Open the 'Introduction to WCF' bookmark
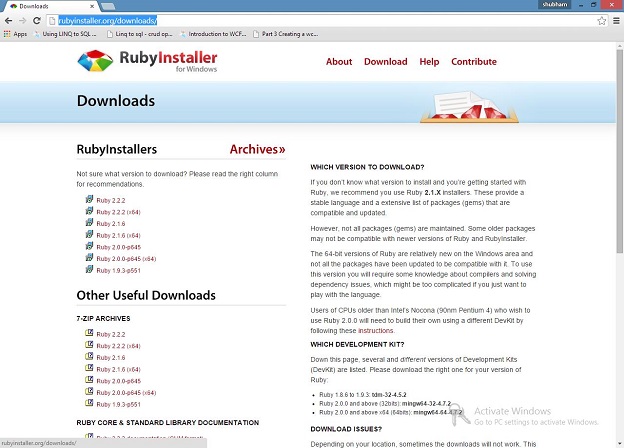Viewport: 624px width, 448px height. 213,34
